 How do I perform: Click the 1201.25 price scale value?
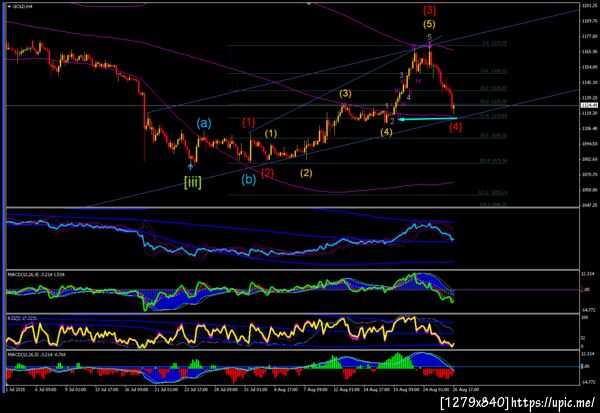pos(589,6)
